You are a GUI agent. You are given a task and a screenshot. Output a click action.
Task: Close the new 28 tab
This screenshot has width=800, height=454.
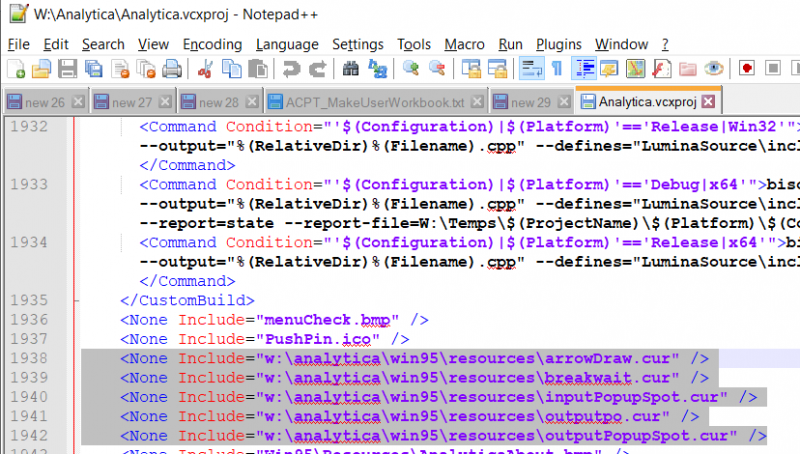[252, 102]
